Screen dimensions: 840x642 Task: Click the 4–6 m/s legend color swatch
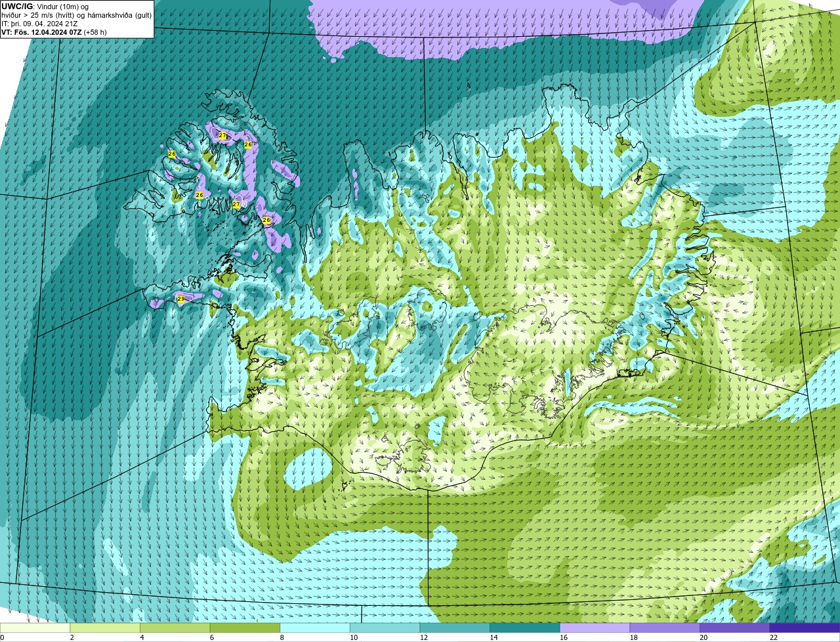175,628
